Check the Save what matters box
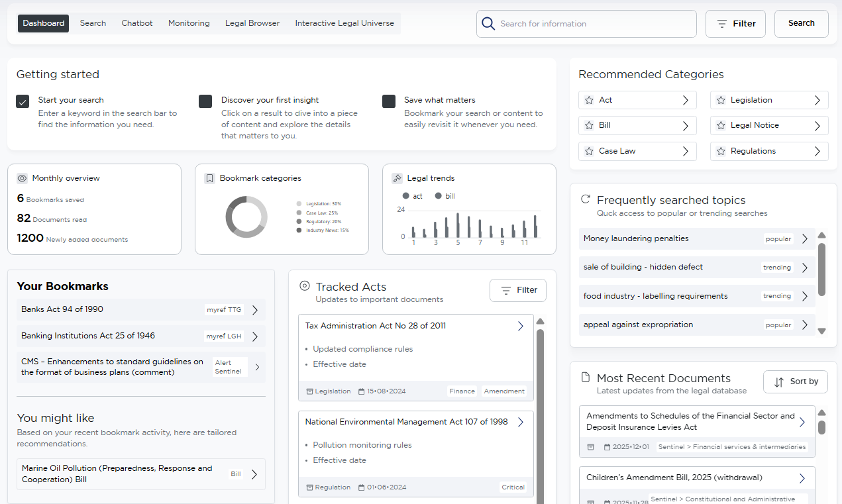This screenshot has width=842, height=504. [x=389, y=101]
